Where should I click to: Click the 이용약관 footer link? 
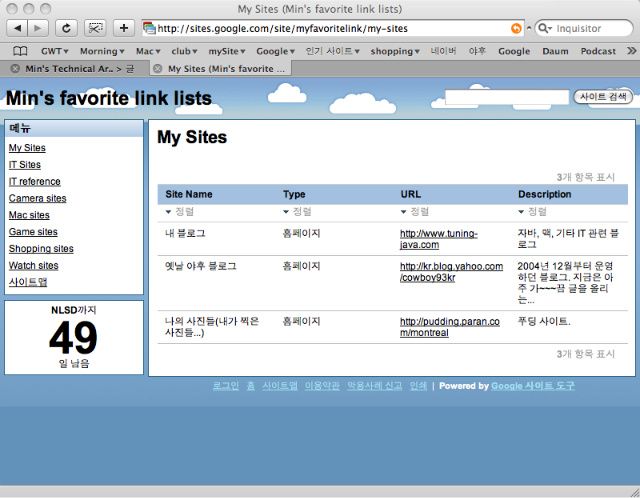pos(322,386)
